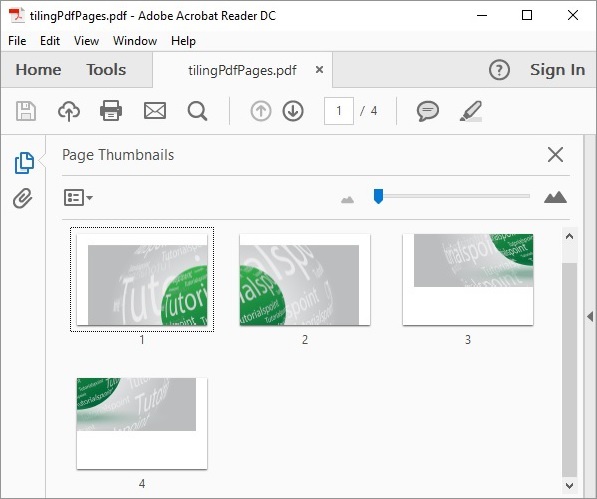The image size is (597, 499).
Task: Open the File menu
Action: click(x=17, y=41)
